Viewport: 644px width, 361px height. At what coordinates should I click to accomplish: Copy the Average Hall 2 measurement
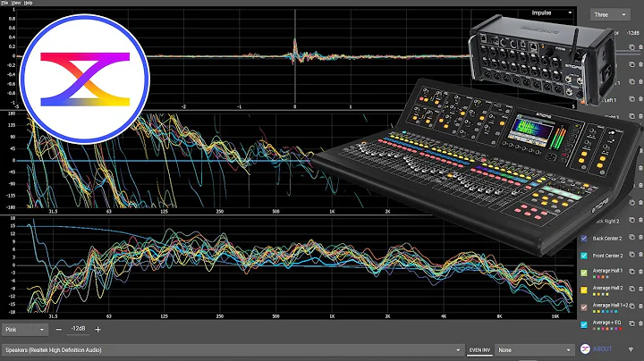pyautogui.click(x=631, y=289)
